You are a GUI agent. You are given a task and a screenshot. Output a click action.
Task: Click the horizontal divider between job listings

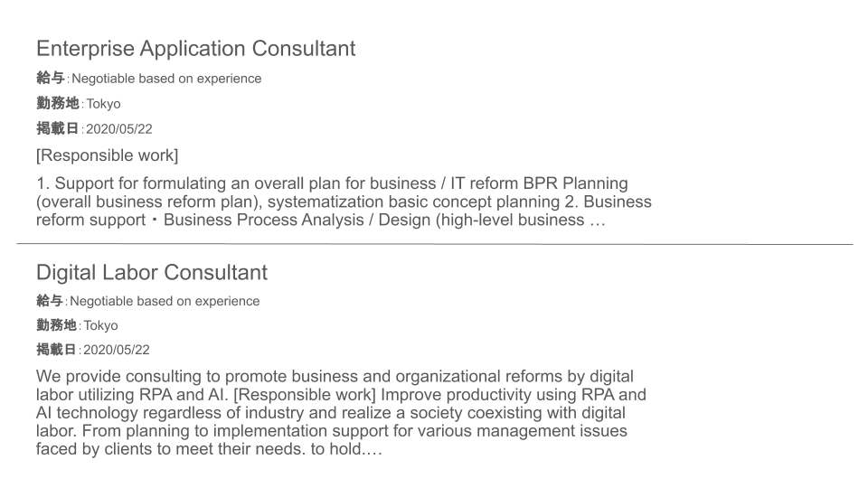pos(435,243)
